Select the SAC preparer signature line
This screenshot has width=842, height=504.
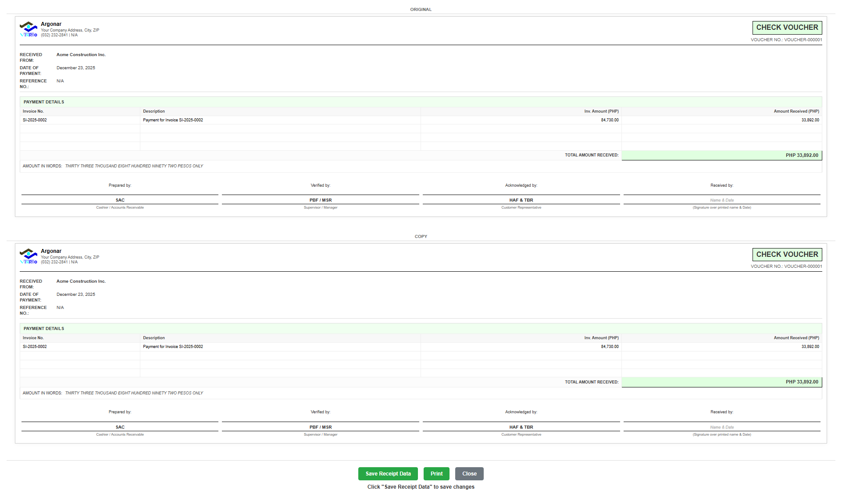point(119,200)
